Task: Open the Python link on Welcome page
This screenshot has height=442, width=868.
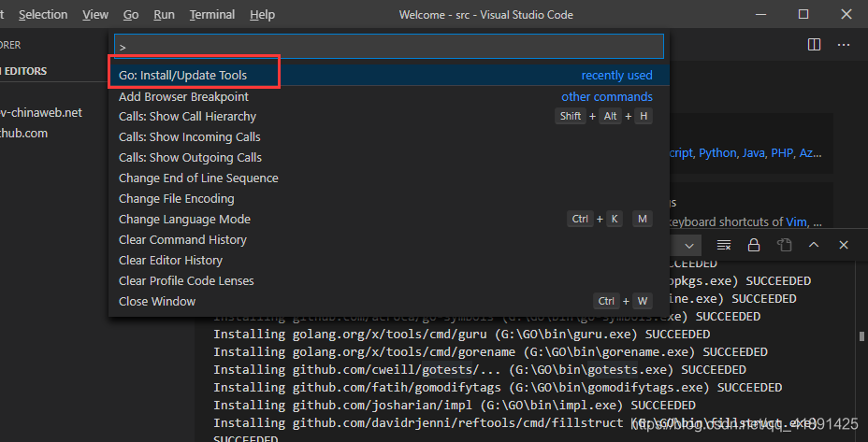Action: click(x=717, y=153)
